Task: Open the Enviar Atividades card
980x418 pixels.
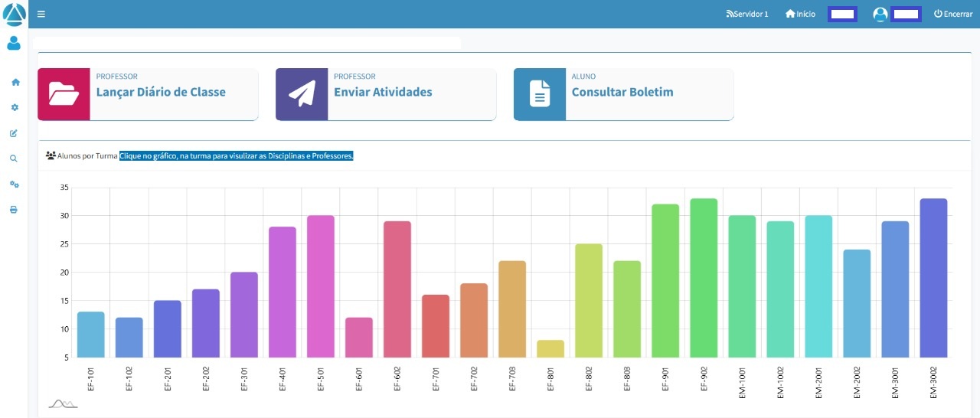Action: (x=385, y=93)
